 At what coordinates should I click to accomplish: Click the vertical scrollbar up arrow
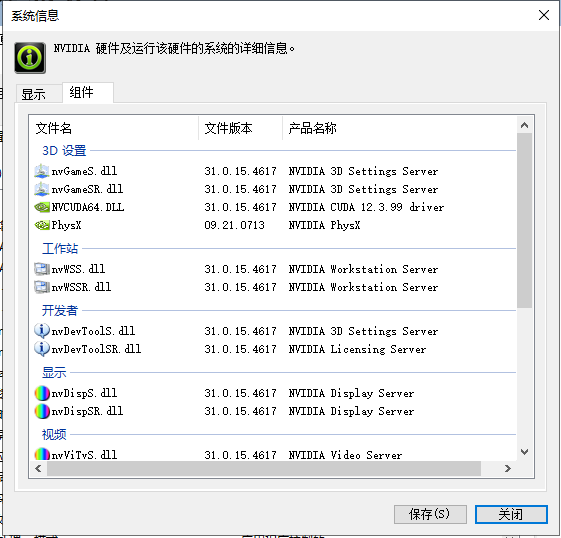[525, 125]
